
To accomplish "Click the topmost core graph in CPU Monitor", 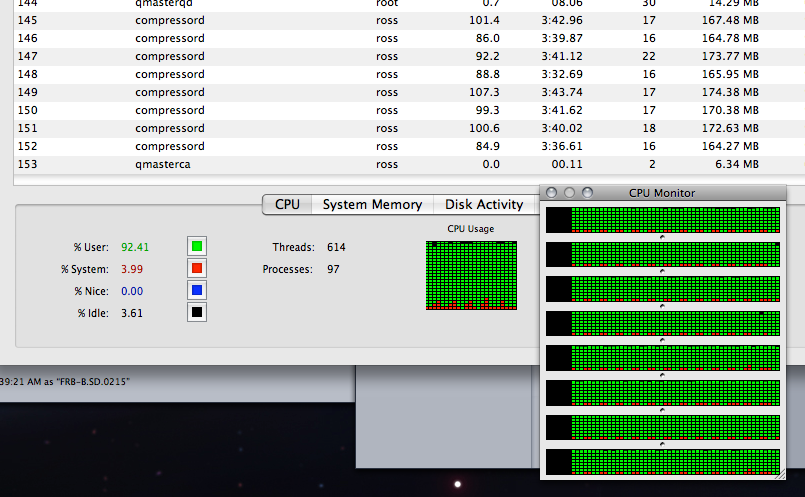I will pos(663,220).
